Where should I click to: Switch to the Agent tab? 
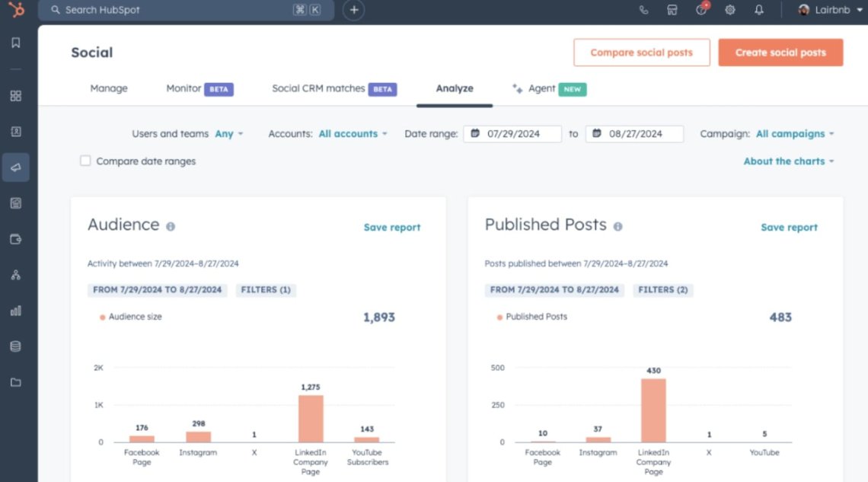[549, 88]
